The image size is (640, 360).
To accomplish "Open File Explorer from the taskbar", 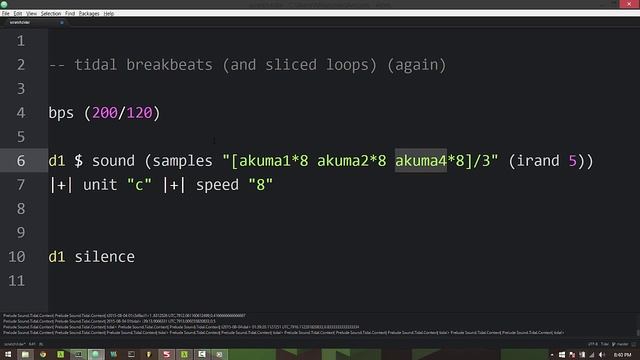I will (25, 354).
